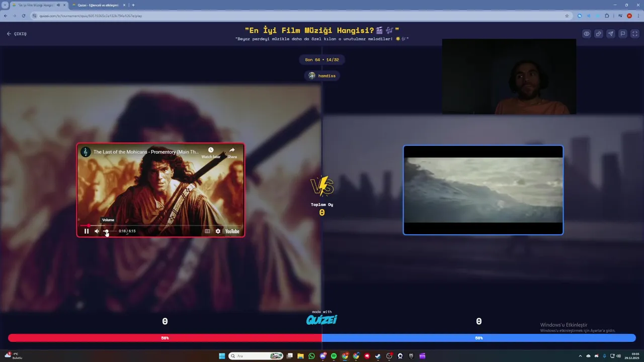Open the Chrome profile avatar H
The width and height of the screenshot is (644, 362).
click(629, 16)
